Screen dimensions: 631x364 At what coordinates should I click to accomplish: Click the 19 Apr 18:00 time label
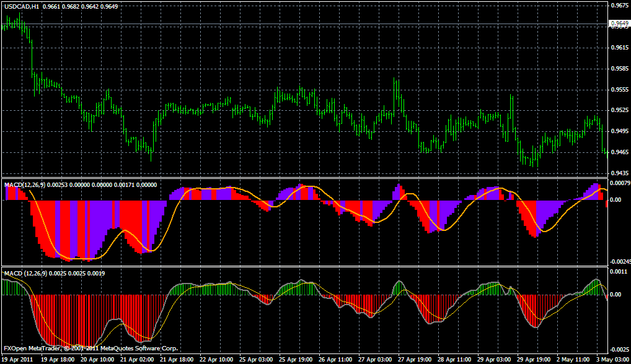(x=58, y=359)
